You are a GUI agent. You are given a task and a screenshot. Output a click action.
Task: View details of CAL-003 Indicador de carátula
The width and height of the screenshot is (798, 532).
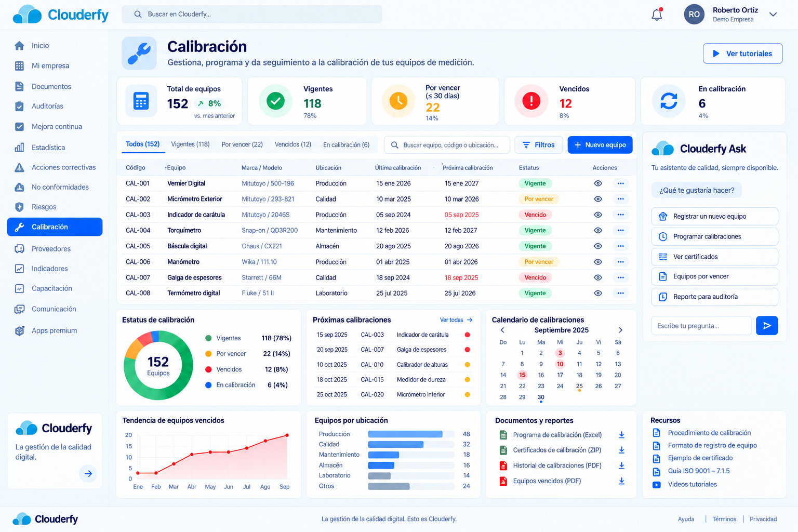coord(598,215)
